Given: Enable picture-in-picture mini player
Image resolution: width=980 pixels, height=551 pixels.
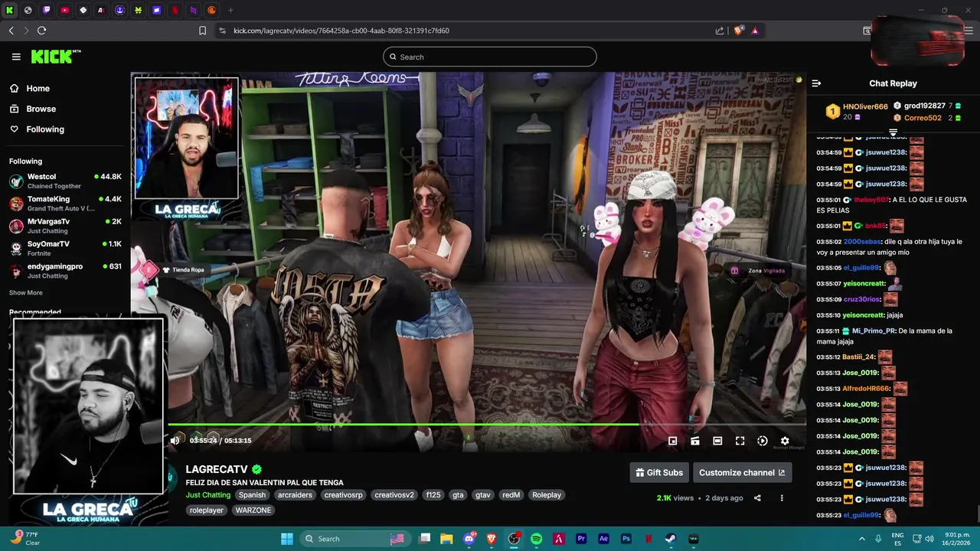Looking at the screenshot, I should [x=672, y=441].
